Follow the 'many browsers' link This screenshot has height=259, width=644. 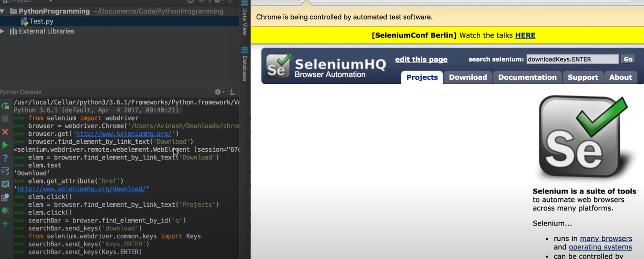pos(606,239)
